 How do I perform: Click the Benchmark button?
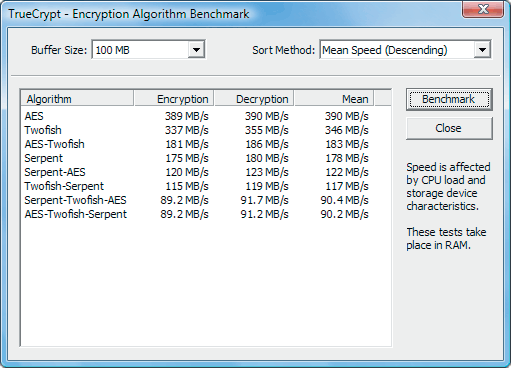[x=449, y=99]
